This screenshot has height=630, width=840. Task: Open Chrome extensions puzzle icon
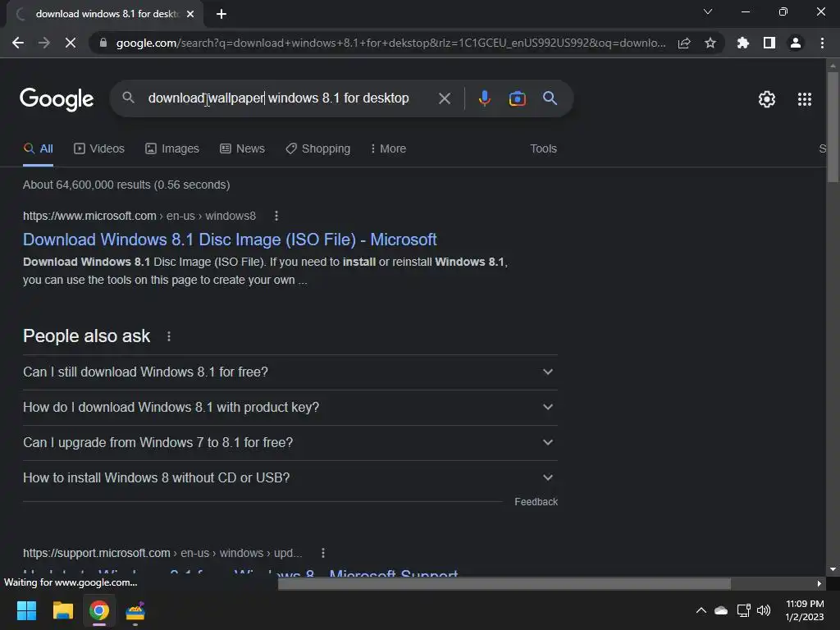[x=742, y=43]
